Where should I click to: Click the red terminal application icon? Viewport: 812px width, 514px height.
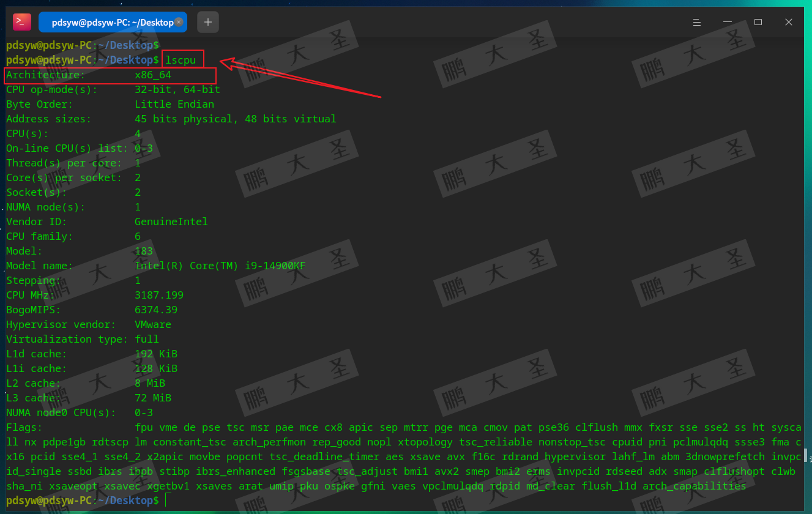coord(22,21)
